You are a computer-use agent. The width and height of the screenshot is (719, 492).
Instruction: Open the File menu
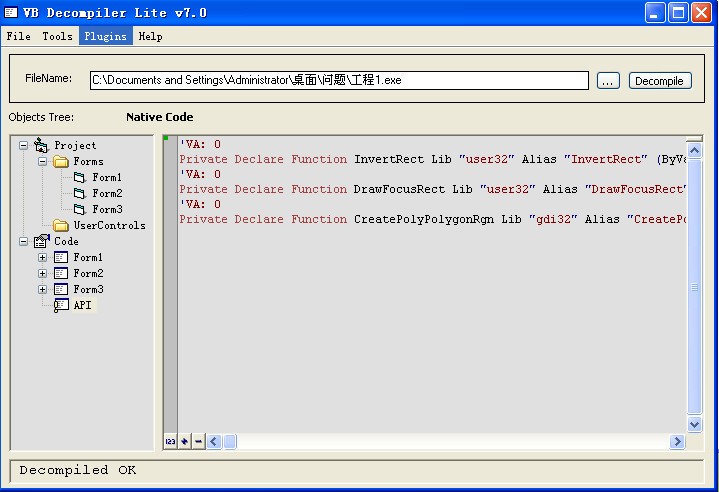tap(18, 36)
